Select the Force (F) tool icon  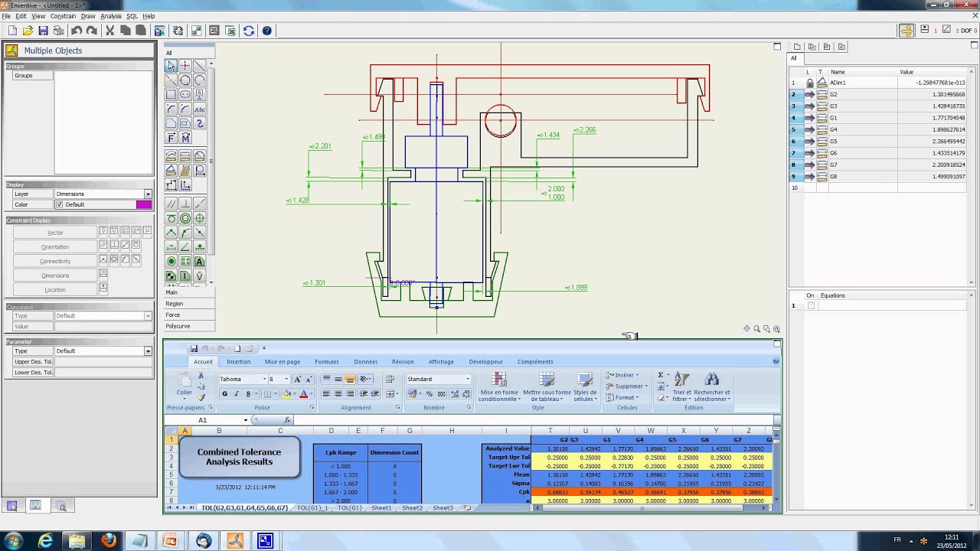click(x=171, y=138)
